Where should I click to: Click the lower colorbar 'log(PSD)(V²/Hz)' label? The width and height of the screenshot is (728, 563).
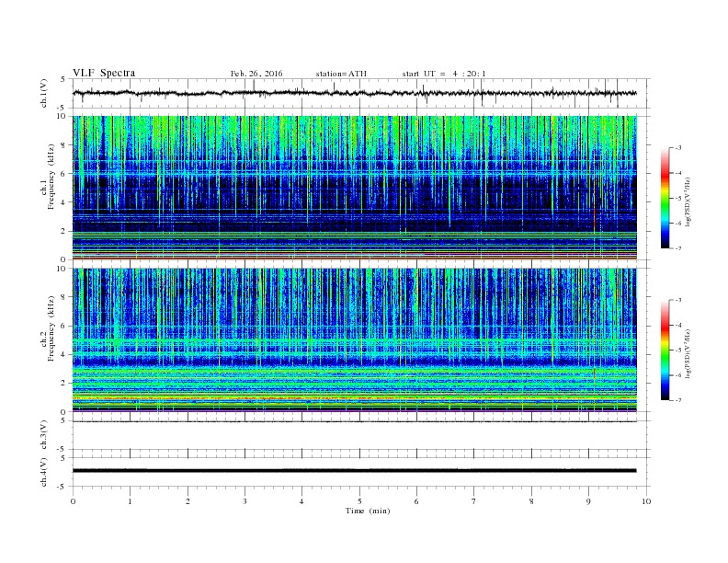tap(688, 353)
